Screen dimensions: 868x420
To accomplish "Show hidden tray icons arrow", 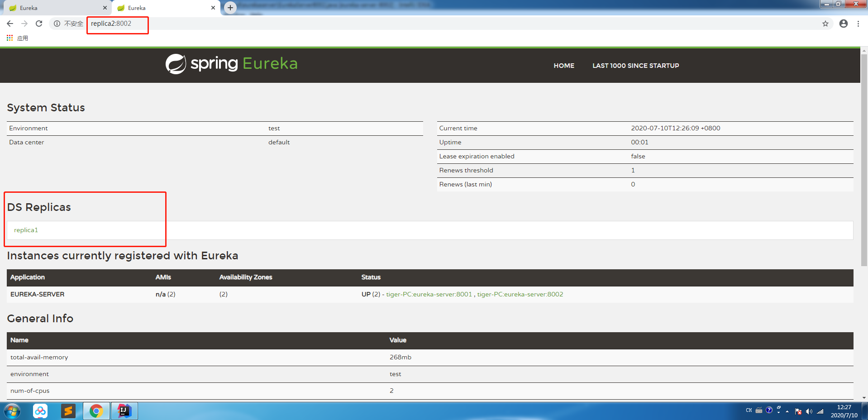I will tap(787, 411).
